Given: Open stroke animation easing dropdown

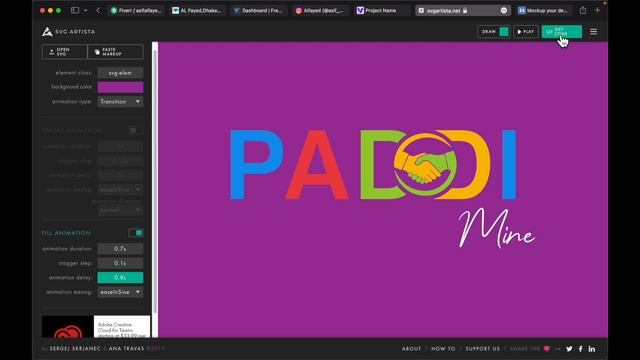Looking at the screenshot, I should point(120,189).
